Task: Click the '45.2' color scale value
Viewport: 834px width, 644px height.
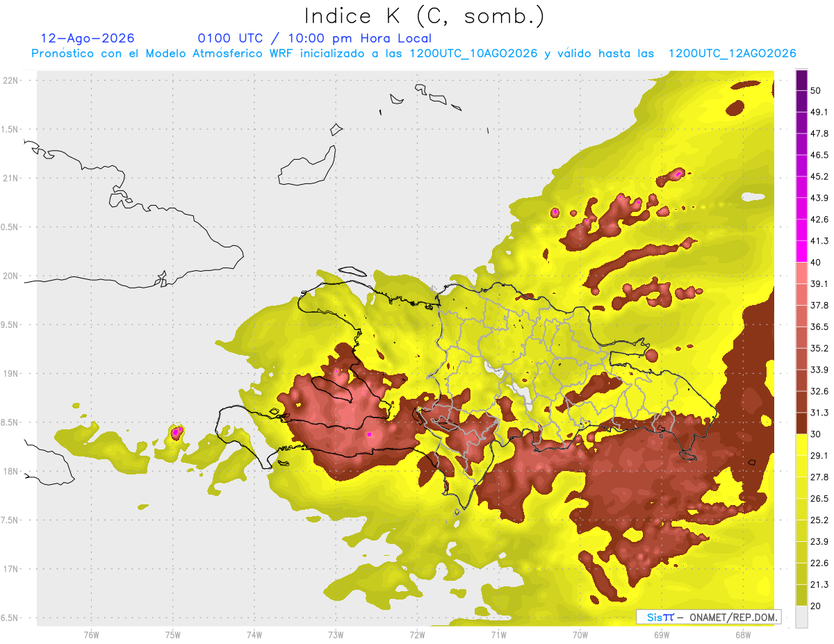Action: click(x=819, y=176)
